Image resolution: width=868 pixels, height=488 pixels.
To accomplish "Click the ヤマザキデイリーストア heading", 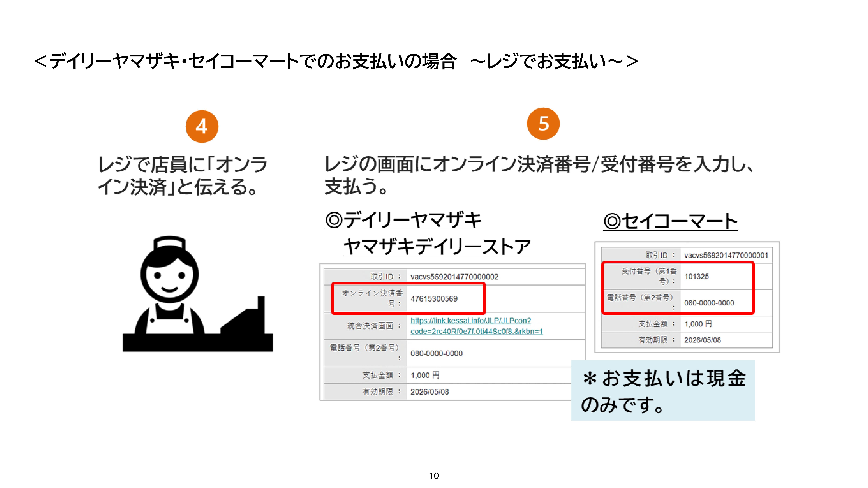I will pyautogui.click(x=437, y=247).
